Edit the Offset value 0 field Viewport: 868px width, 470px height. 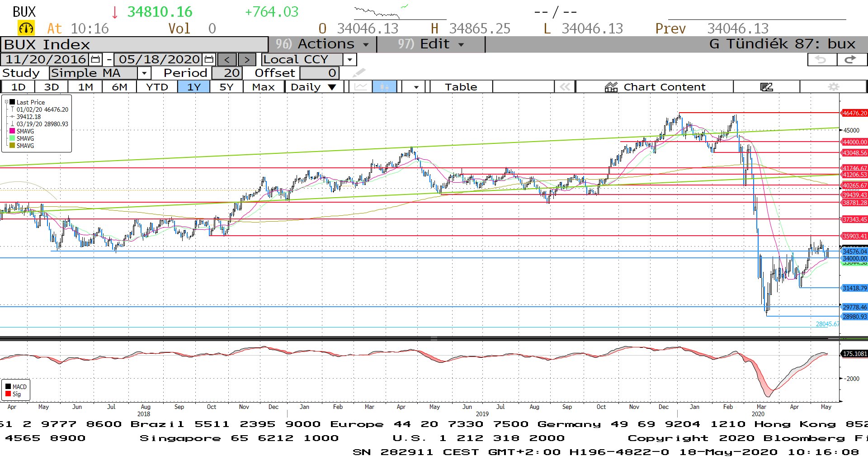(x=319, y=73)
